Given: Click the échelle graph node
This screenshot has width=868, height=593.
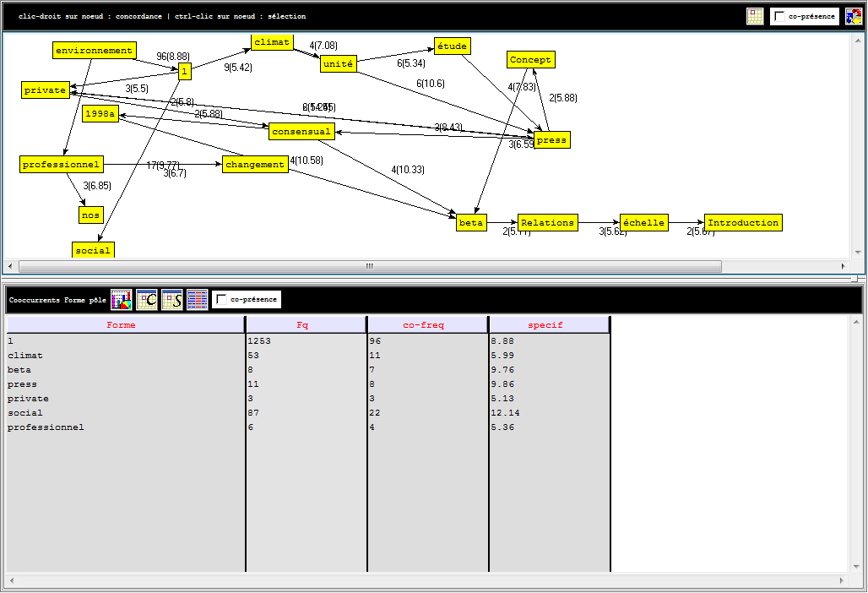Looking at the screenshot, I should 644,222.
